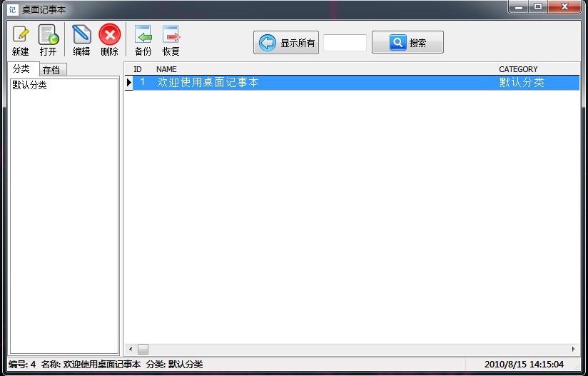This screenshot has height=376, width=588.
Task: Click the 备份 (Backup) icon
Action: tap(143, 35)
